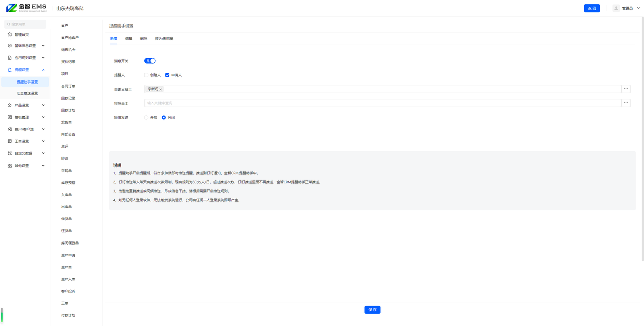Click the cube icon beside 产品设置

coord(10,105)
